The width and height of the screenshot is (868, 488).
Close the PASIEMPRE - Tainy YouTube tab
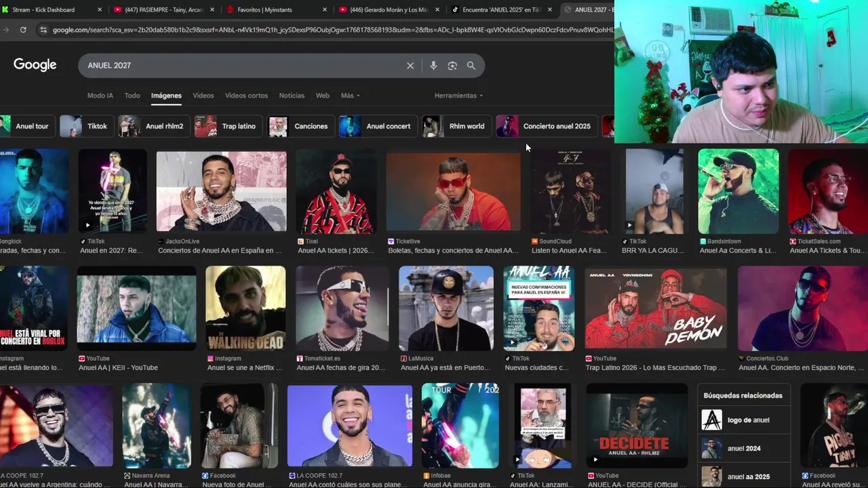click(212, 9)
